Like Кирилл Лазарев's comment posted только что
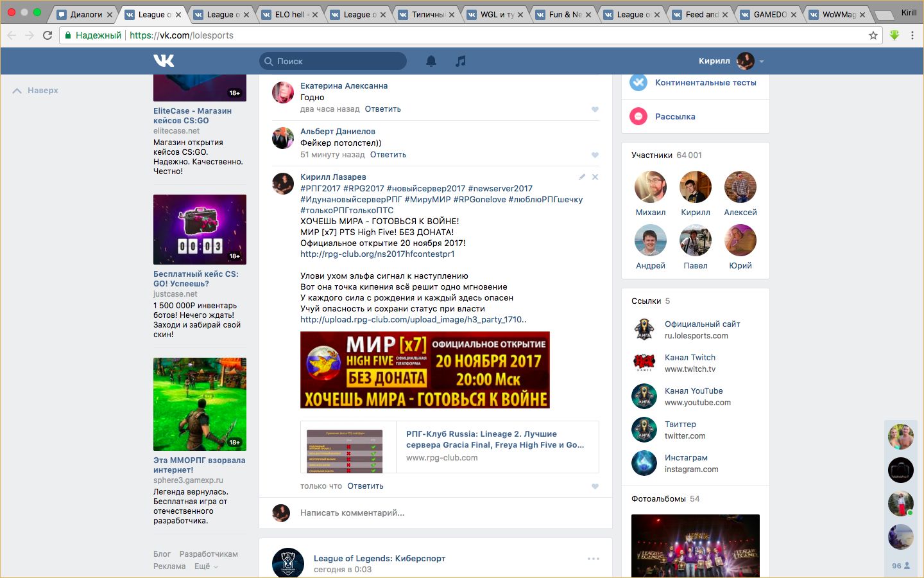 tap(595, 486)
